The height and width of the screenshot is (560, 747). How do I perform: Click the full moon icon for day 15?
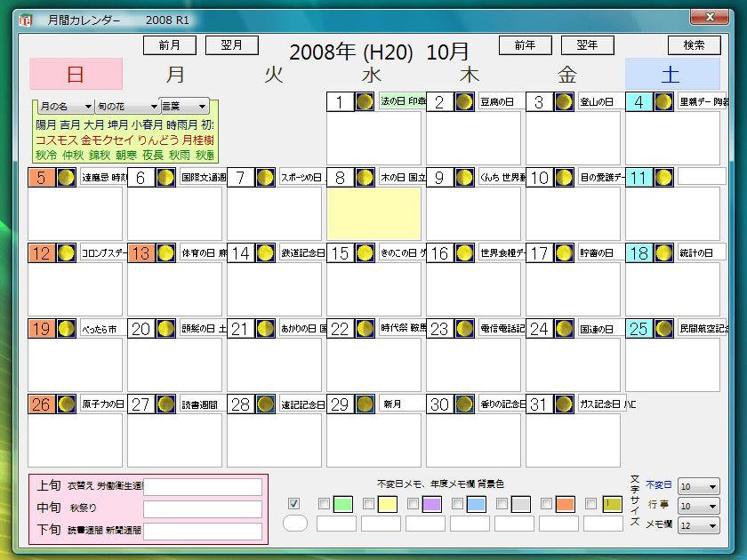[365, 253]
